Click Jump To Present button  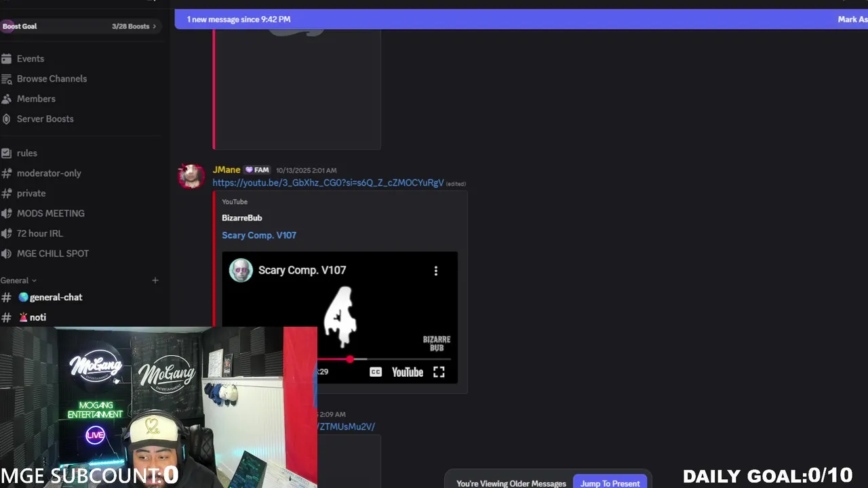(610, 483)
